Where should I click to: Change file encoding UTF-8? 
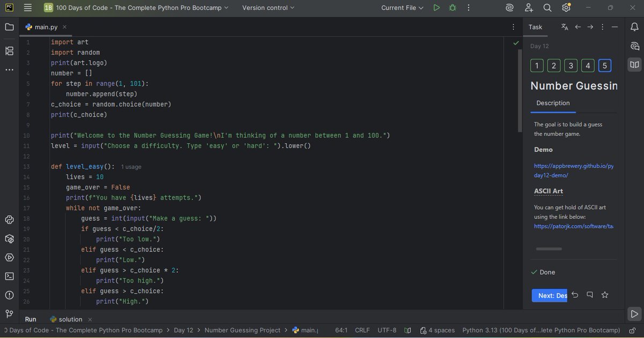click(x=387, y=330)
